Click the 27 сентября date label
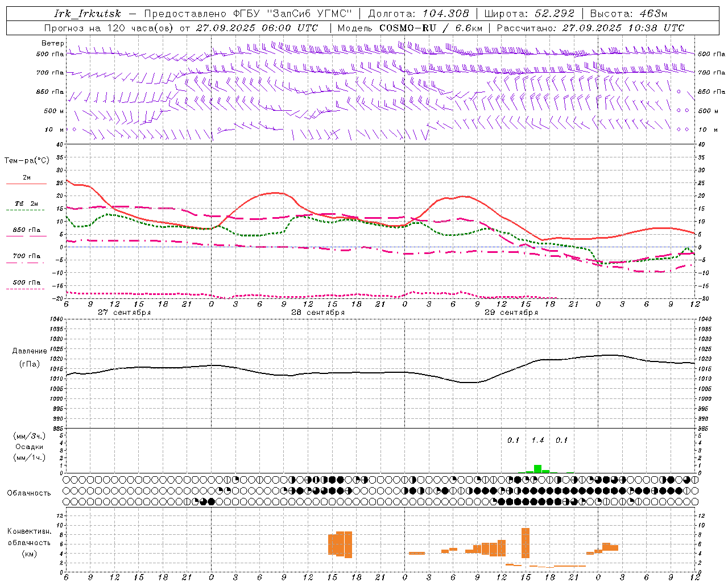 pyautogui.click(x=124, y=313)
